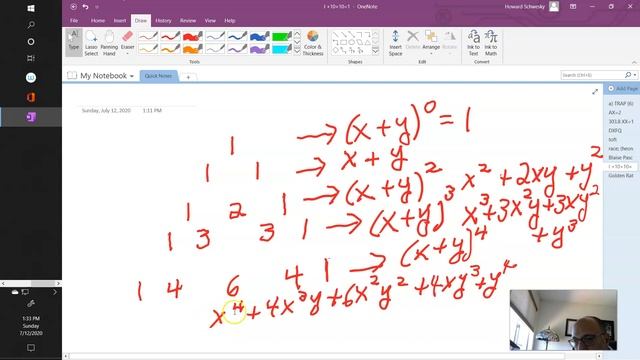Open the Office app on taskbar
This screenshot has height=360, width=640.
(x=31, y=97)
